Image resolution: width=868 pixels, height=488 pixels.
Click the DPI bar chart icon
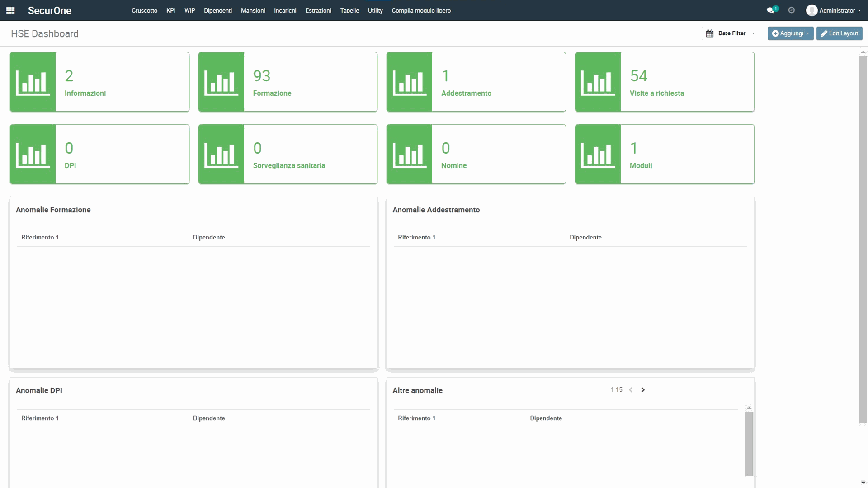(33, 155)
